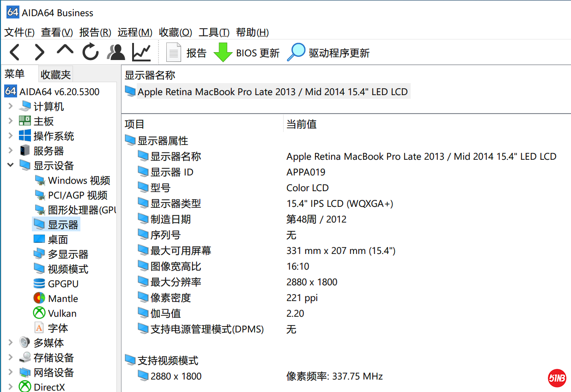Open the 报告(R) menu
The height and width of the screenshot is (392, 571).
tap(95, 32)
